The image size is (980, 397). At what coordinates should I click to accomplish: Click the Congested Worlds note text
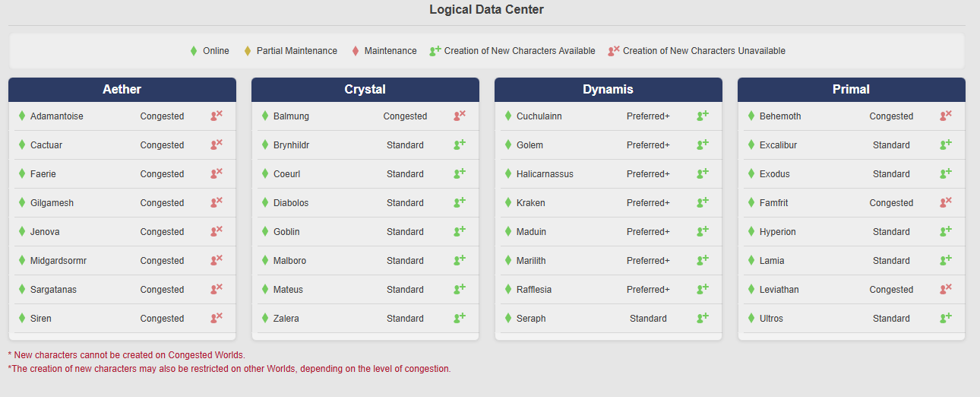click(127, 355)
